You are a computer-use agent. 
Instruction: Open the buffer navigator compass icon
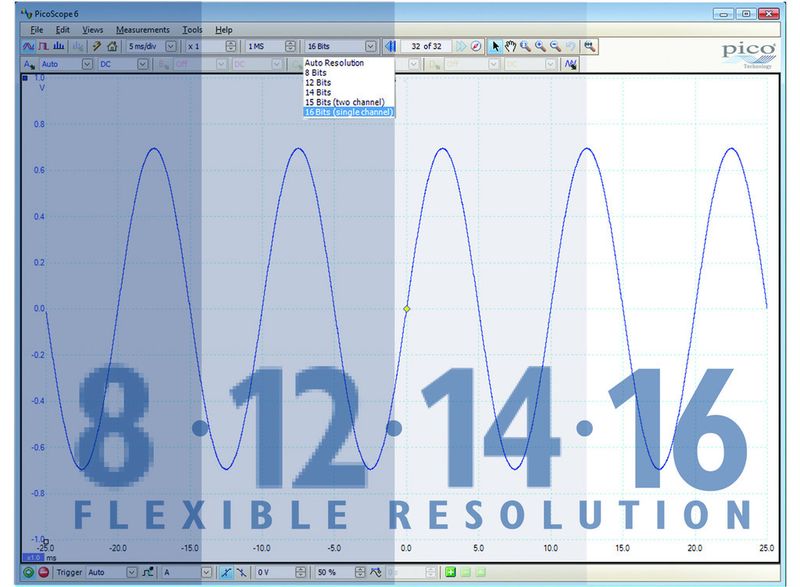(476, 46)
